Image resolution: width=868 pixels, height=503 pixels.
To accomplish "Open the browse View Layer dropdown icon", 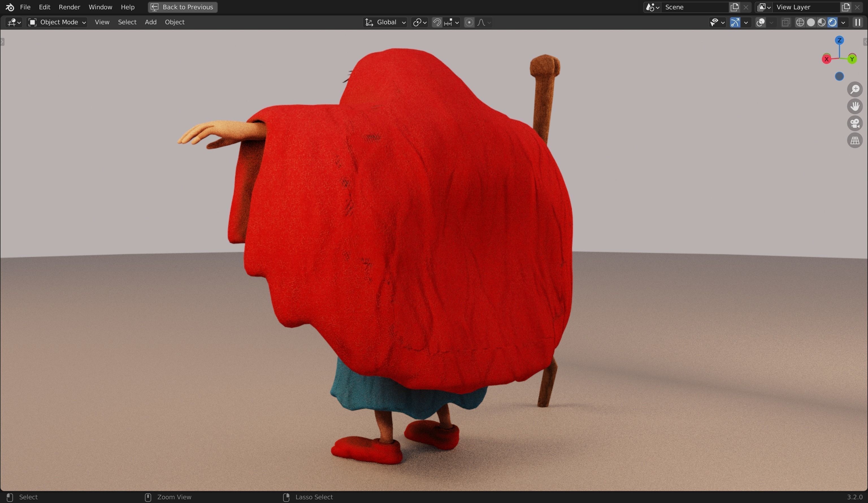I will coord(764,7).
